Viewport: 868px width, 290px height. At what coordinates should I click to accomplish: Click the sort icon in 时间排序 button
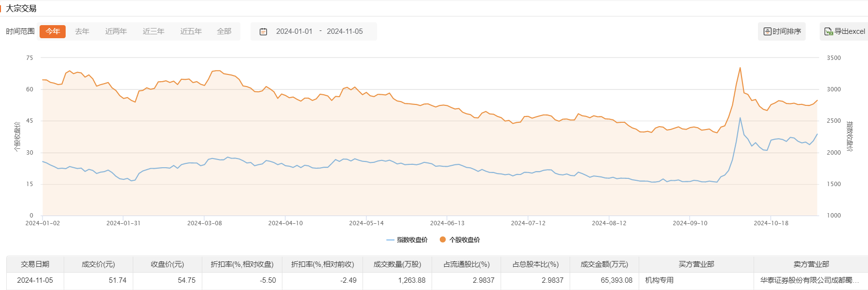pyautogui.click(x=767, y=31)
